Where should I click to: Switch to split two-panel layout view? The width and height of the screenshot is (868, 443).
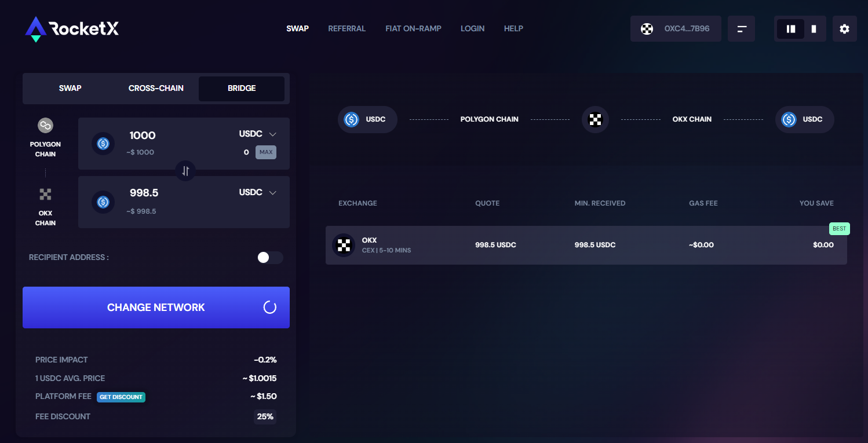click(x=790, y=28)
